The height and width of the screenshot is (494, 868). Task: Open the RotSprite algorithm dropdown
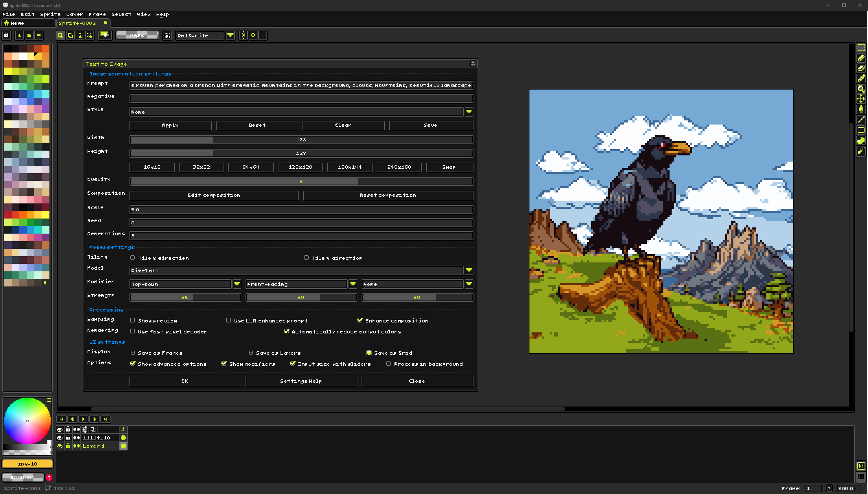(x=230, y=35)
